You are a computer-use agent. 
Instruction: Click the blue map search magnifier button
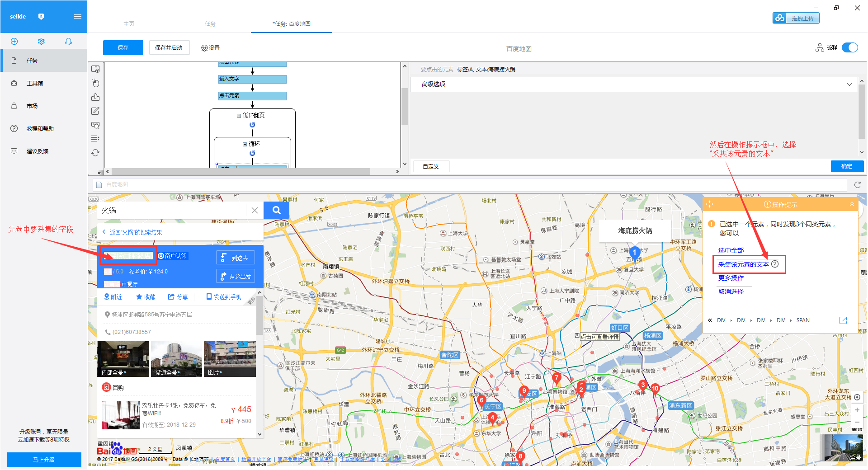(x=276, y=210)
